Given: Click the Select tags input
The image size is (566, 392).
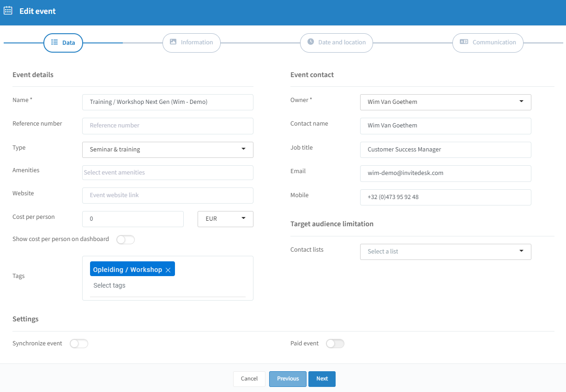Looking at the screenshot, I should pos(168,286).
